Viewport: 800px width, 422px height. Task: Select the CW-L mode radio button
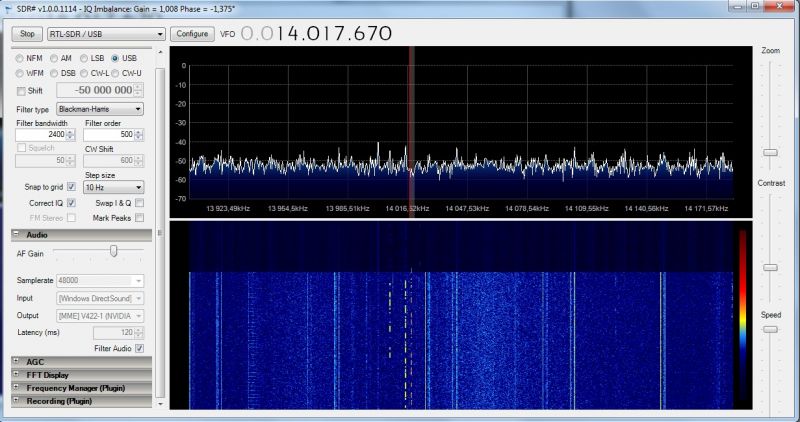(84, 73)
